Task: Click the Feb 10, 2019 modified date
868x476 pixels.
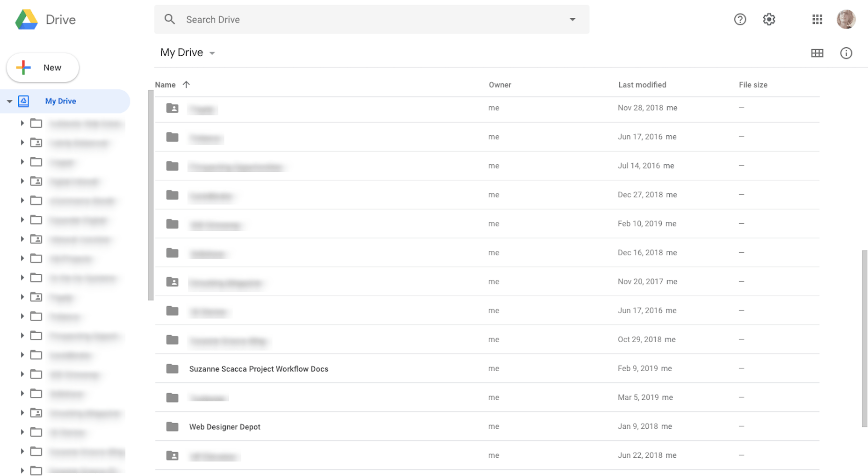Action: point(640,224)
